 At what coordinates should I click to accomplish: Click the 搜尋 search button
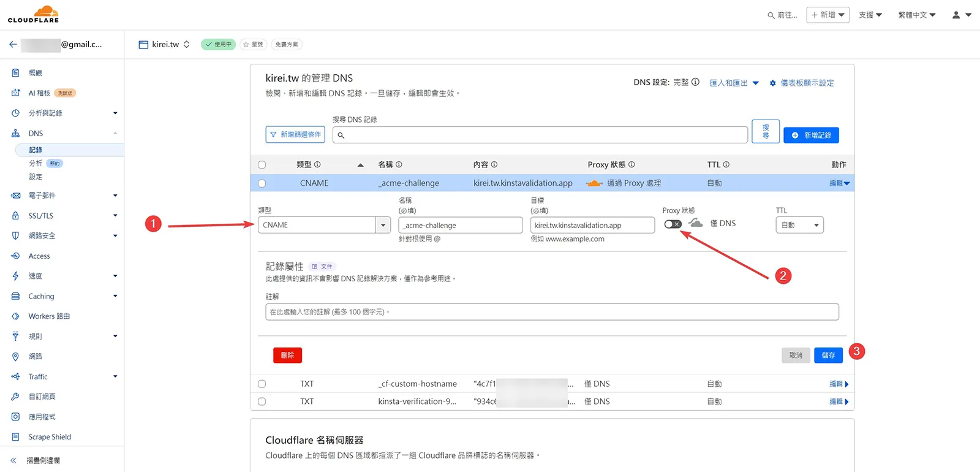click(x=766, y=131)
